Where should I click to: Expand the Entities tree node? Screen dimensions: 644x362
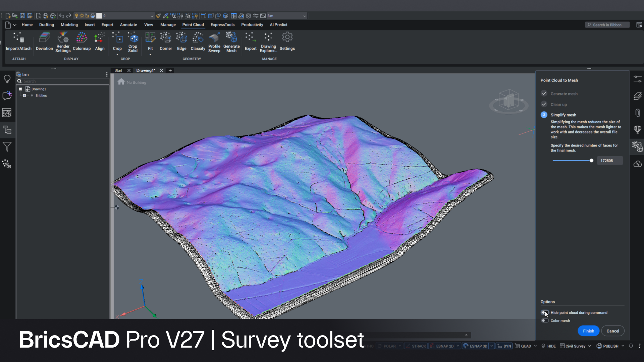(x=24, y=96)
